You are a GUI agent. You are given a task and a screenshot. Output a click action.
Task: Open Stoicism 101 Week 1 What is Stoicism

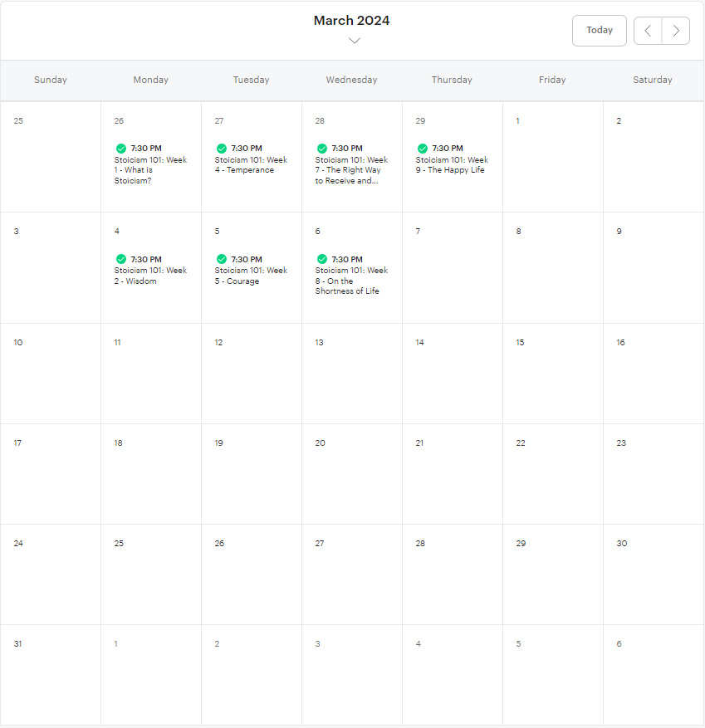point(150,164)
